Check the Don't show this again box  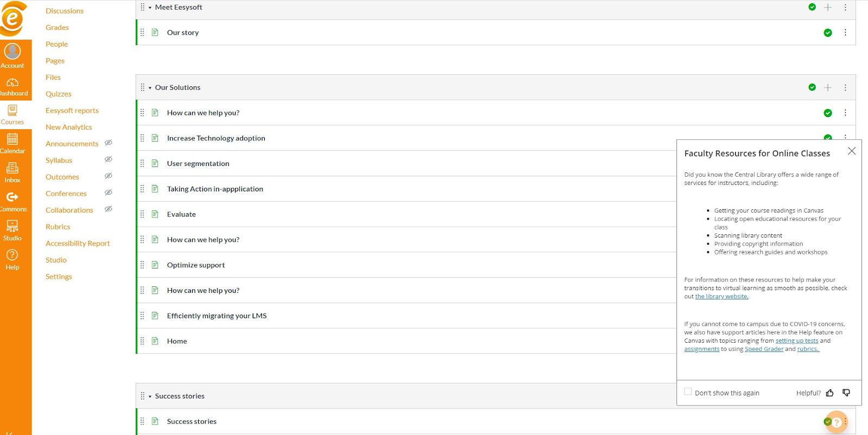688,392
